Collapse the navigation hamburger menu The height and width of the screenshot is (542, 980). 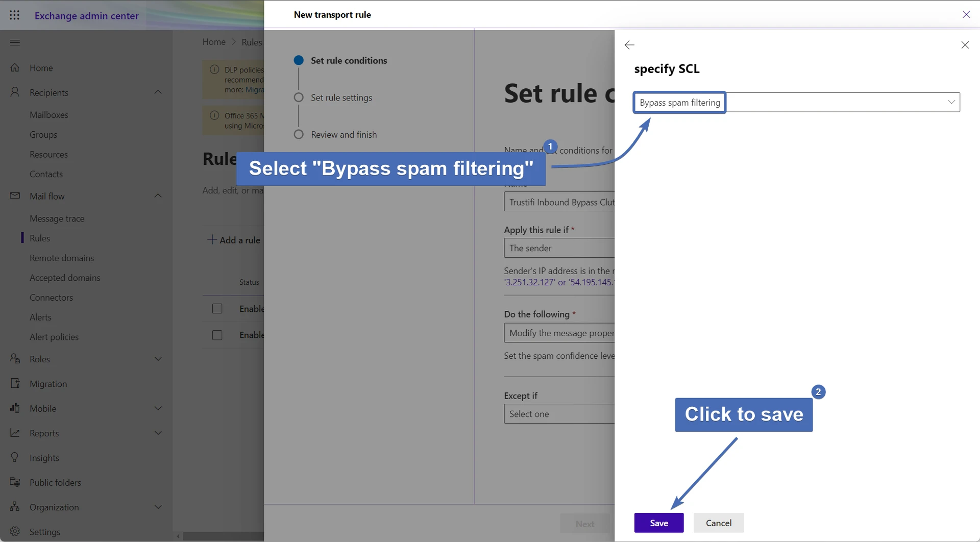point(15,42)
